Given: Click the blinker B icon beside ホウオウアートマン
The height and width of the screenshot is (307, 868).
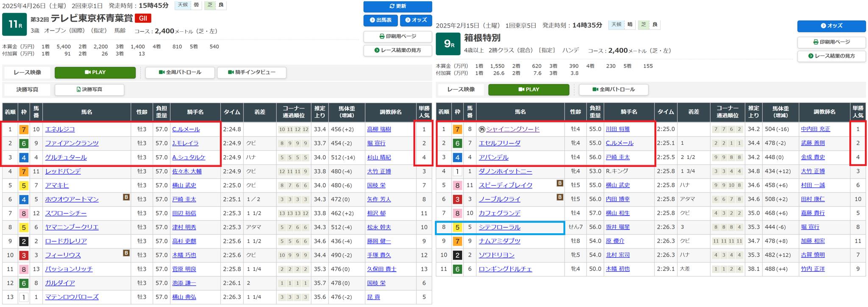Looking at the screenshot, I should click(x=126, y=197).
